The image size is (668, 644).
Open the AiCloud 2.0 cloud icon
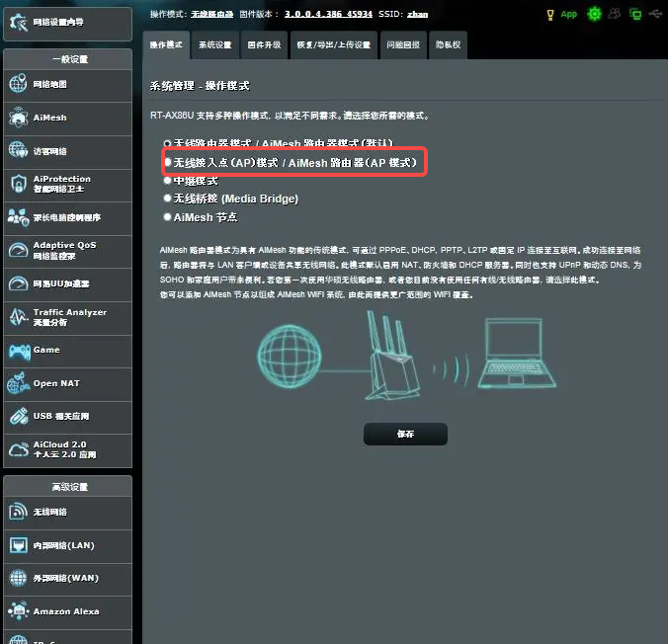18,450
